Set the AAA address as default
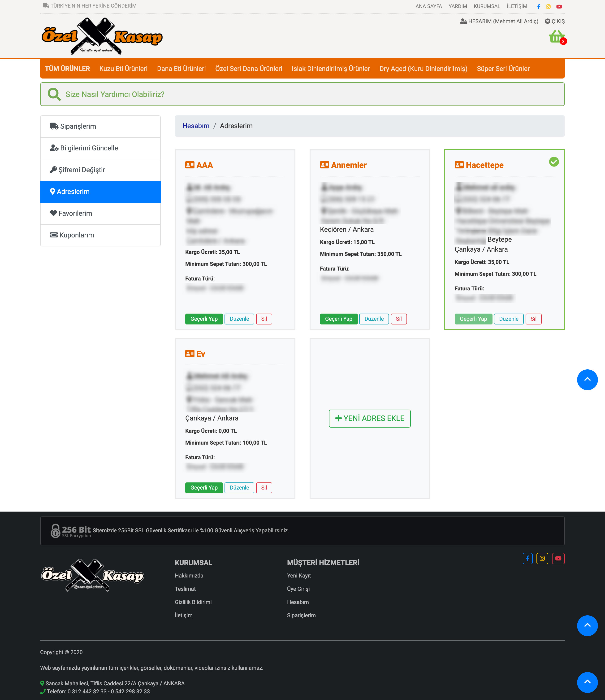 [204, 319]
